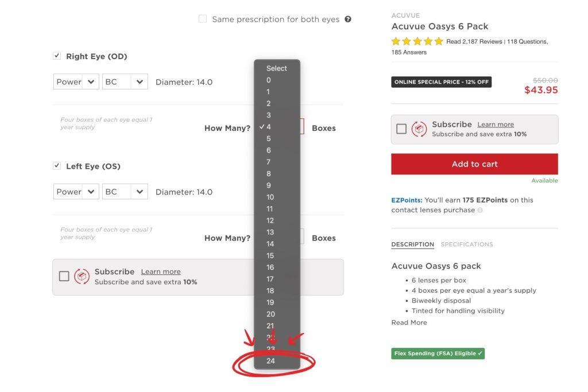Open the Right Eye Power dropdown
Image resolution: width=588 pixels, height=392 pixels.
coord(76,82)
